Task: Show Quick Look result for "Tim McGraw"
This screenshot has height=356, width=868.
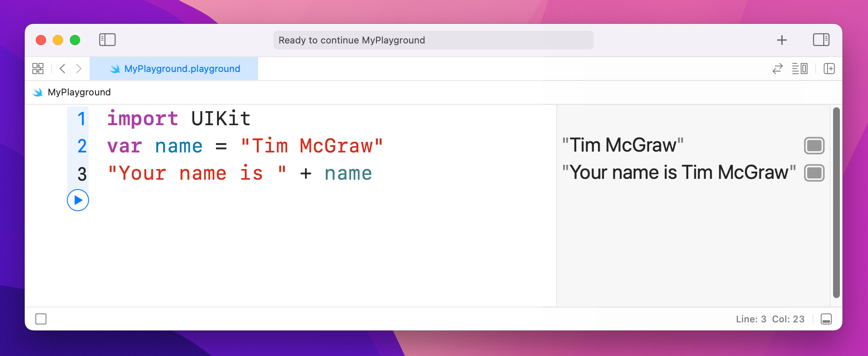Action: pyautogui.click(x=814, y=146)
